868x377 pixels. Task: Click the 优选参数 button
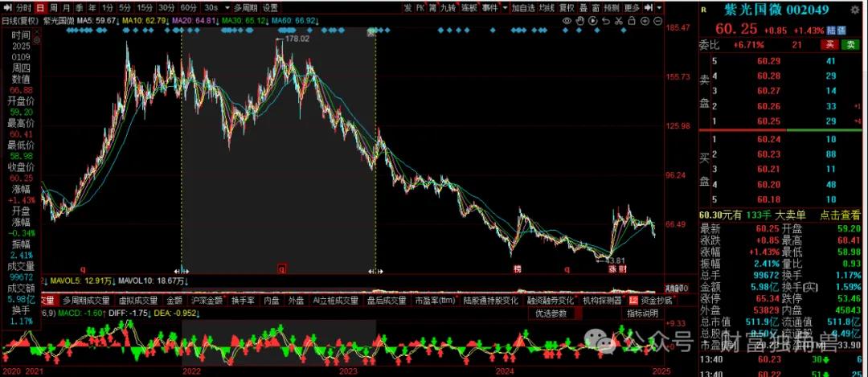coord(551,313)
